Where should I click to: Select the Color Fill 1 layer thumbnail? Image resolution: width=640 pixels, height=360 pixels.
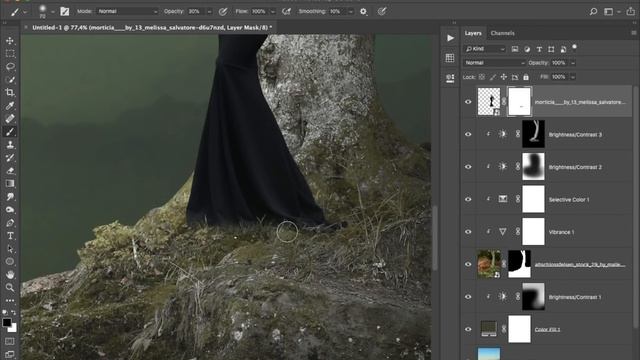click(x=489, y=329)
